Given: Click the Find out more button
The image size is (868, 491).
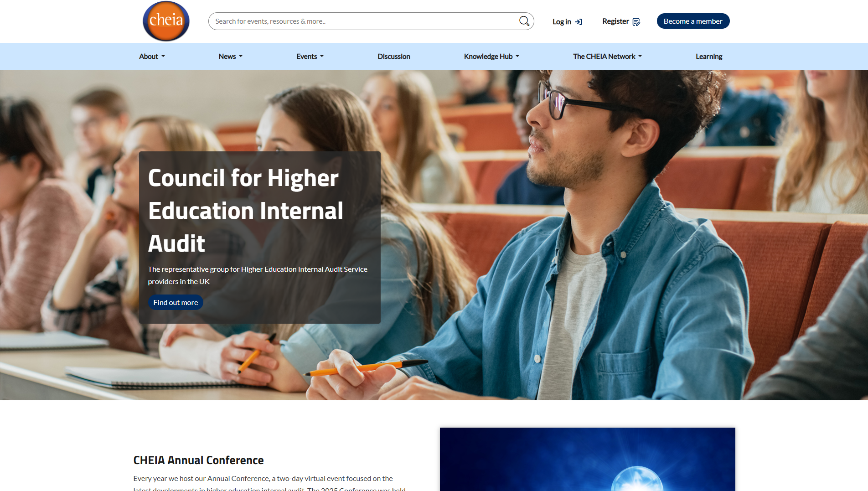Looking at the screenshot, I should click(176, 303).
